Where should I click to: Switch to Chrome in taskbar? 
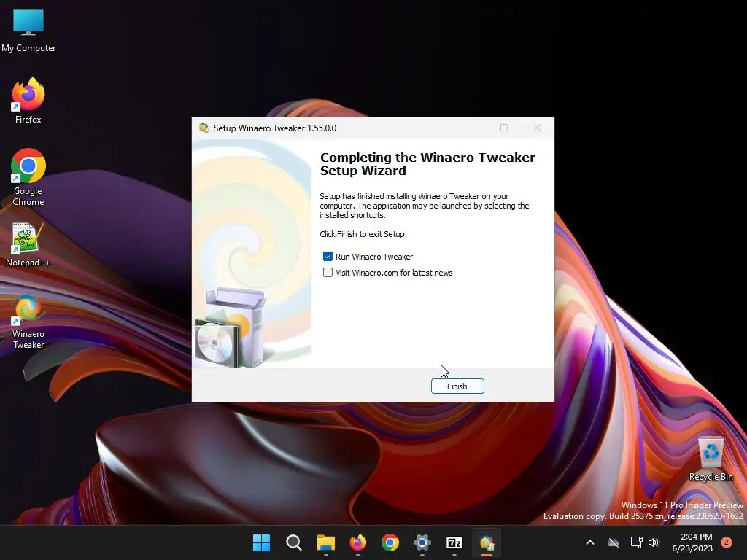pyautogui.click(x=390, y=542)
